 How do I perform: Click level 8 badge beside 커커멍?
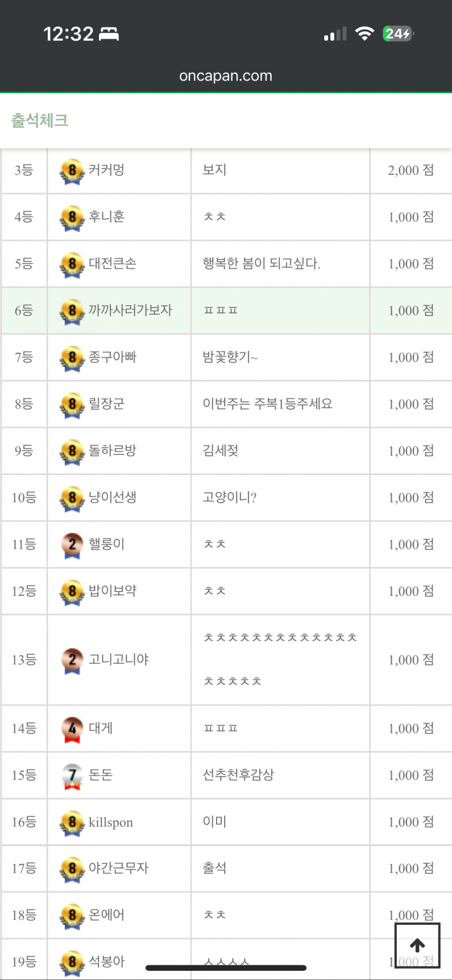tap(72, 171)
